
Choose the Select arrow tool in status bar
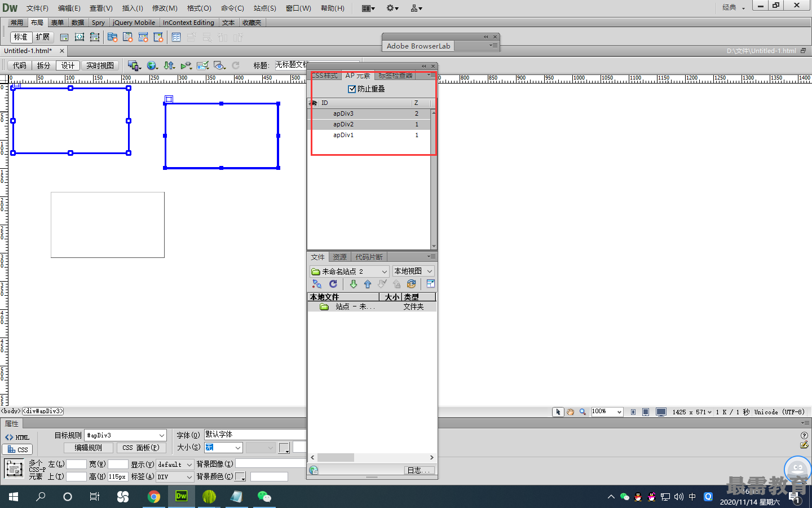(558, 412)
